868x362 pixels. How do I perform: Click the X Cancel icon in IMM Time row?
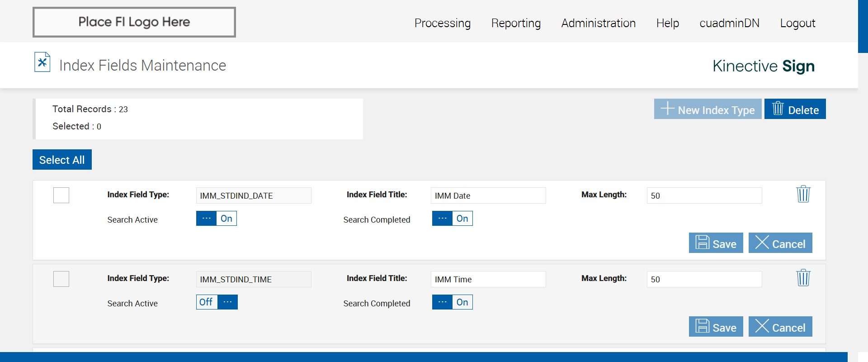point(762,326)
